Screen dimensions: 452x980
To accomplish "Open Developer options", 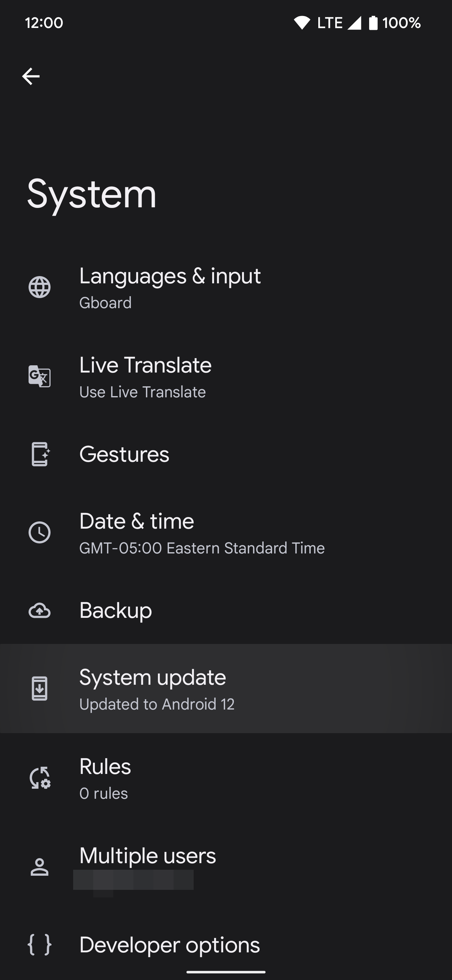I will [x=169, y=945].
